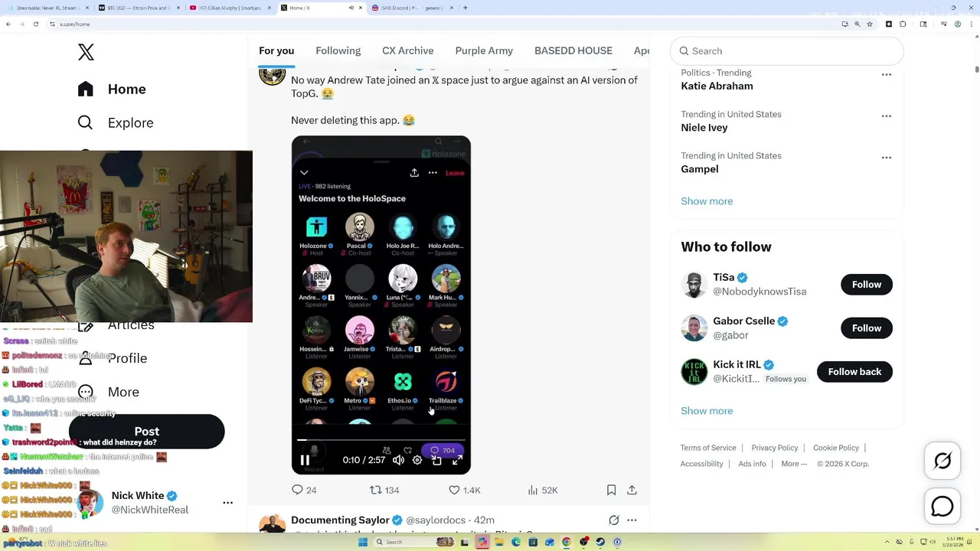Screen dimensions: 980x551
Task: Open the More menu in the sidebar
Action: coord(109,392)
